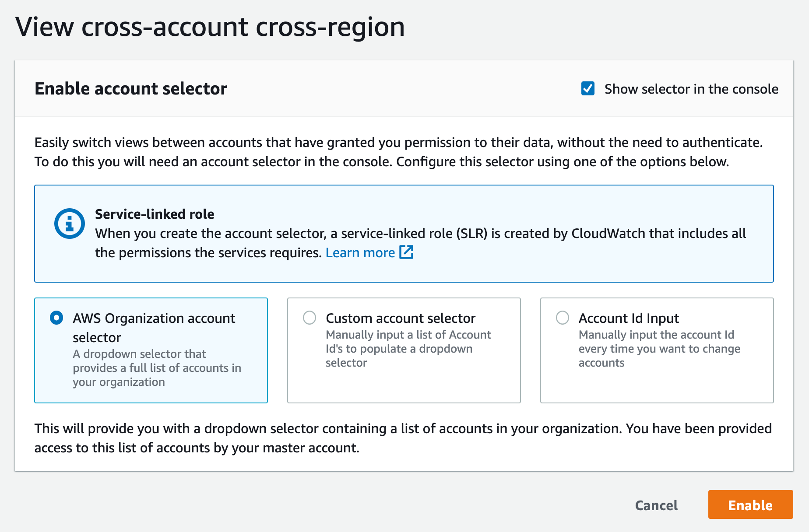The height and width of the screenshot is (532, 809).
Task: Click the info icon in Service-linked role box
Action: pos(69,224)
